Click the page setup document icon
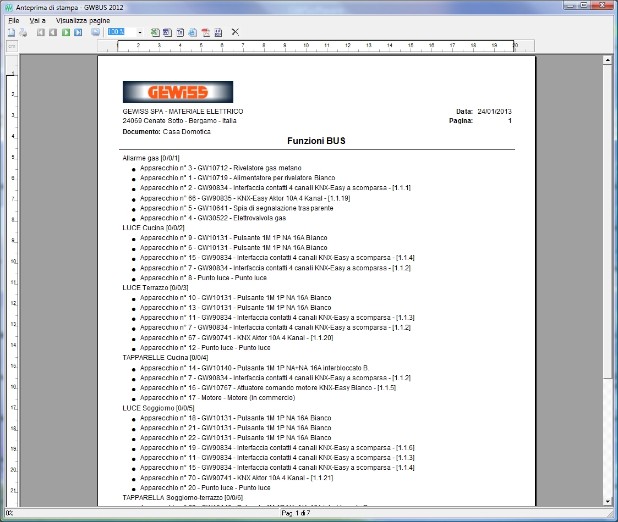 11,32
